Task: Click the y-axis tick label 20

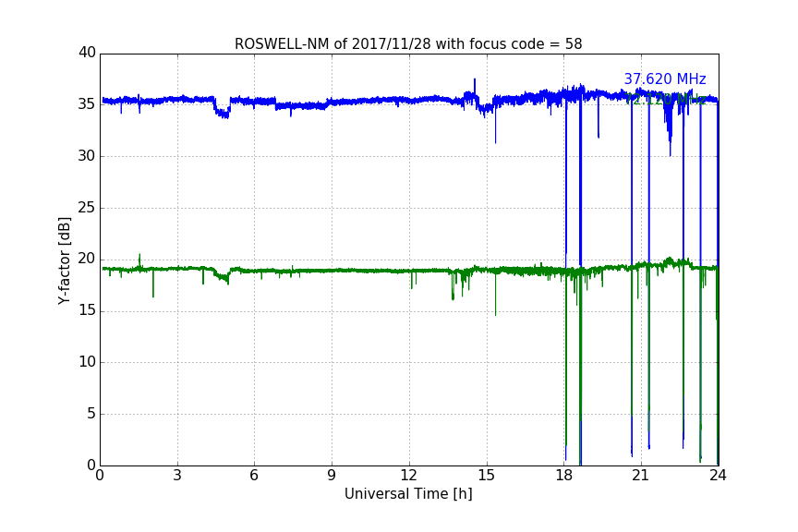Action: (87, 259)
